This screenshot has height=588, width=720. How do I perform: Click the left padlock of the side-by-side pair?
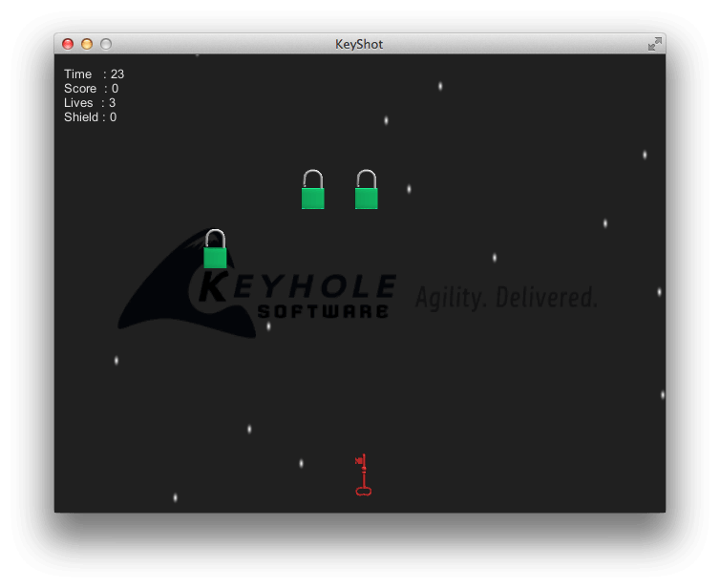point(312,191)
